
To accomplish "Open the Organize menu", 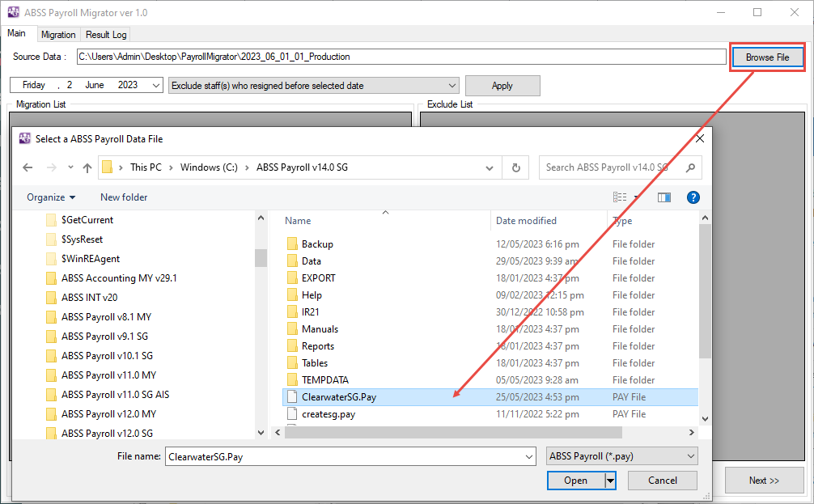I will (x=51, y=197).
